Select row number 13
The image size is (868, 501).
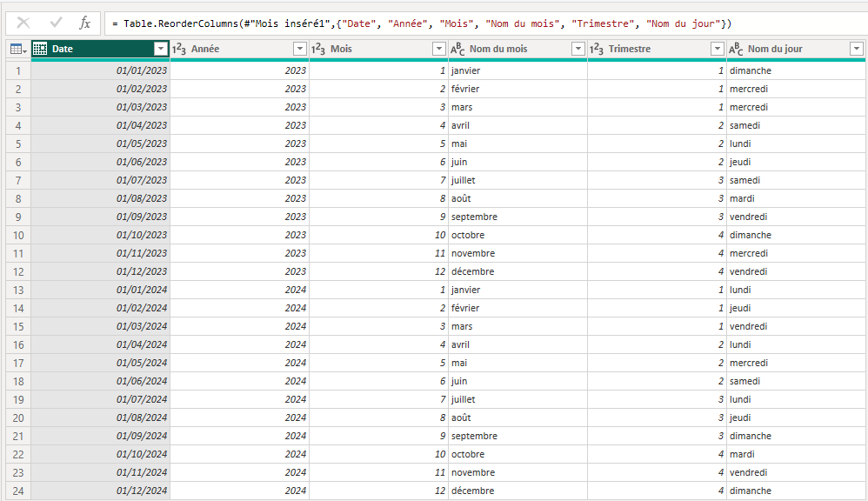click(17, 290)
